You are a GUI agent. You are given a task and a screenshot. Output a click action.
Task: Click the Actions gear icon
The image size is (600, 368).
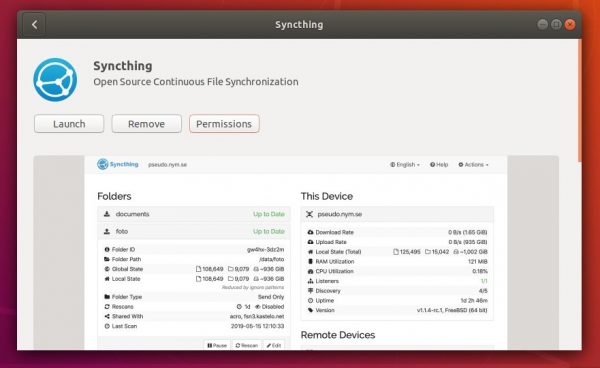[x=461, y=164]
